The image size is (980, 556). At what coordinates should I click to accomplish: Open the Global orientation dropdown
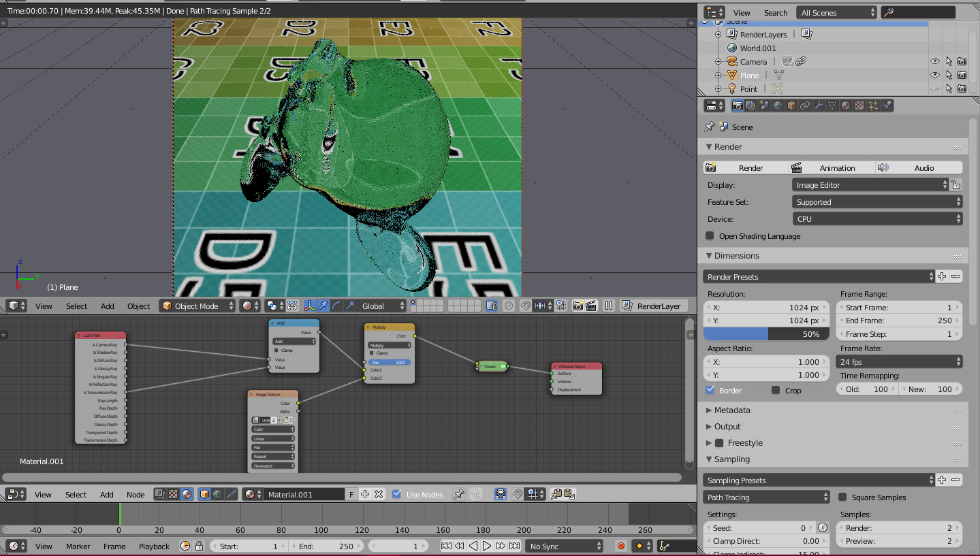(x=383, y=306)
